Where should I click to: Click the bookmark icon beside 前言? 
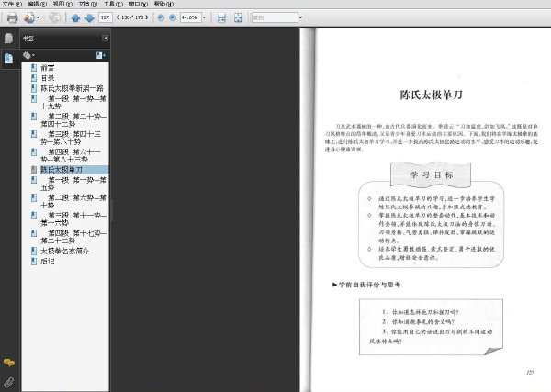point(34,68)
